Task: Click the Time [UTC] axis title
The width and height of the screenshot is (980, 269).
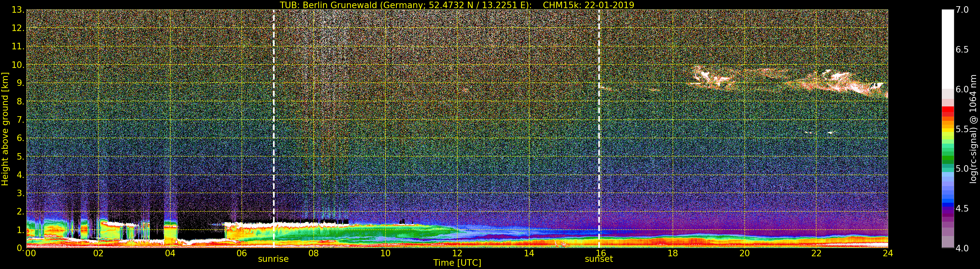Action: (457, 263)
